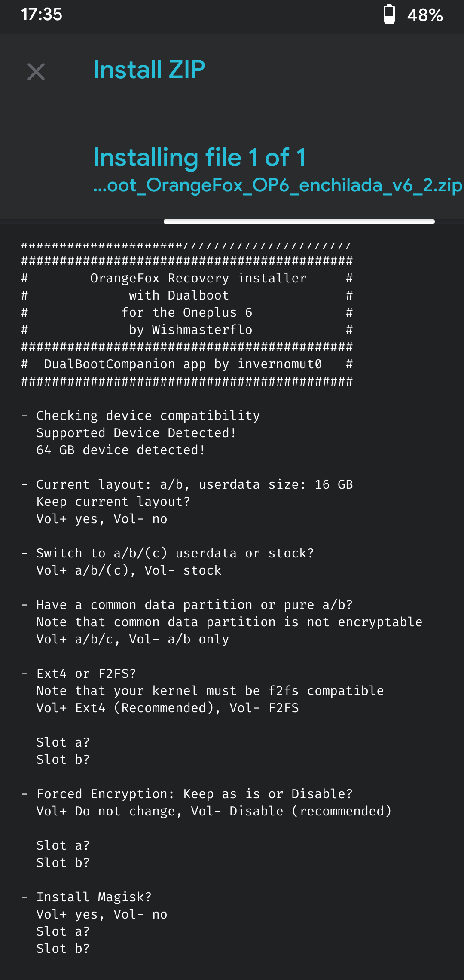Tap the Switch to a/b/(c) userdata prompt
Image resolution: width=464 pixels, height=980 pixels.
click(x=175, y=553)
